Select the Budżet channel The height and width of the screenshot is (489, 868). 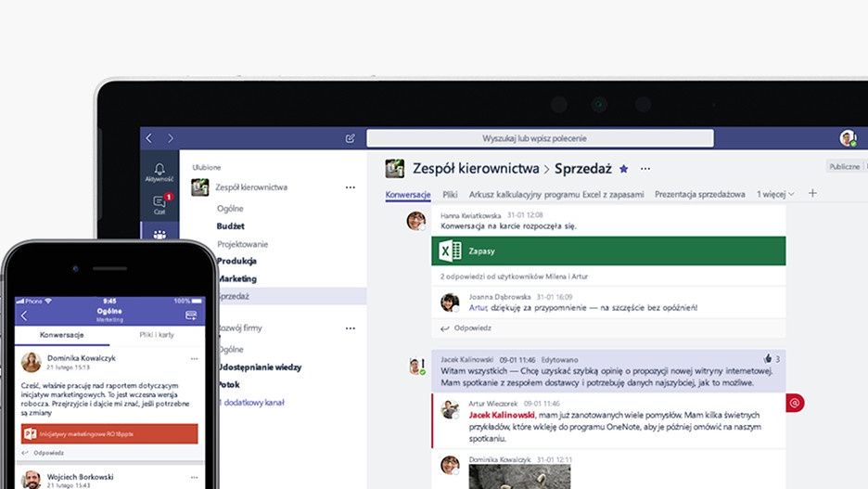click(x=231, y=226)
